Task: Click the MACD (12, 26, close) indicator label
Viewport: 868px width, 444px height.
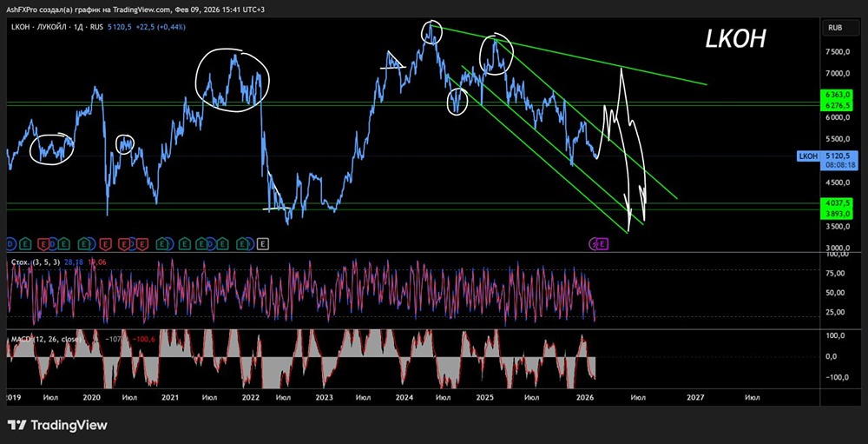Action: [45, 339]
